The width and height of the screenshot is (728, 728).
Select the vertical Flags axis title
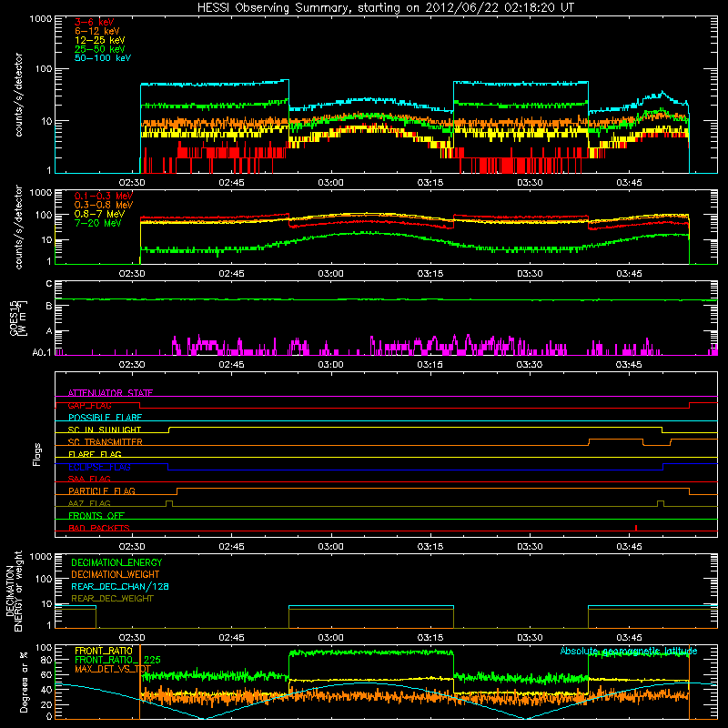pos(37,454)
